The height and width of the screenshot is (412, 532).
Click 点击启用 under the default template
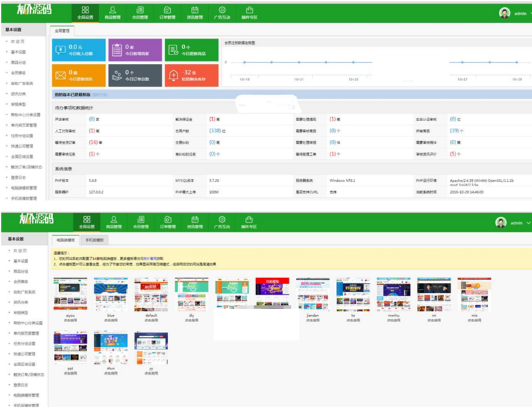click(150, 320)
